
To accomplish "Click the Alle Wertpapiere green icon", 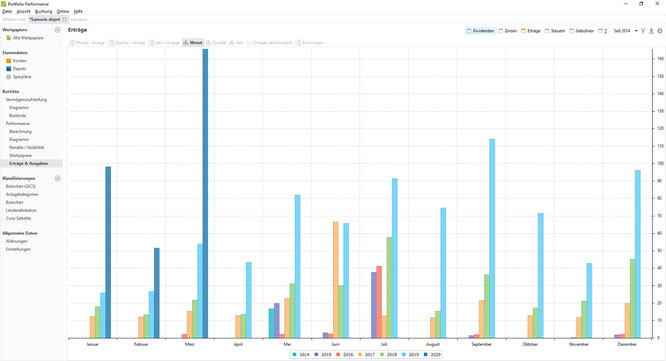I will pyautogui.click(x=8, y=38).
